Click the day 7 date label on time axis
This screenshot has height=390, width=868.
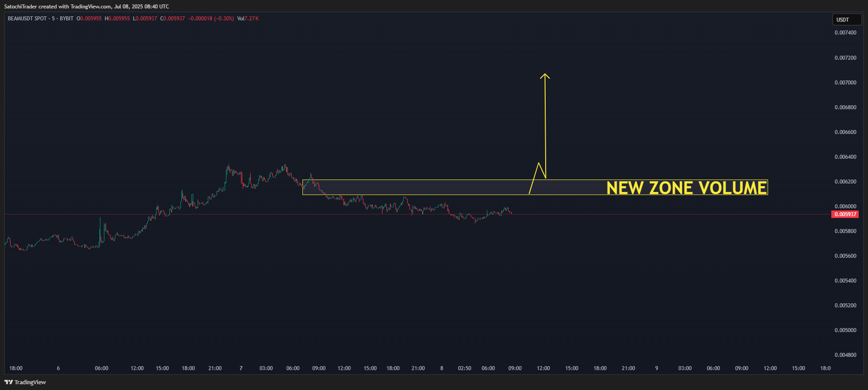point(241,368)
